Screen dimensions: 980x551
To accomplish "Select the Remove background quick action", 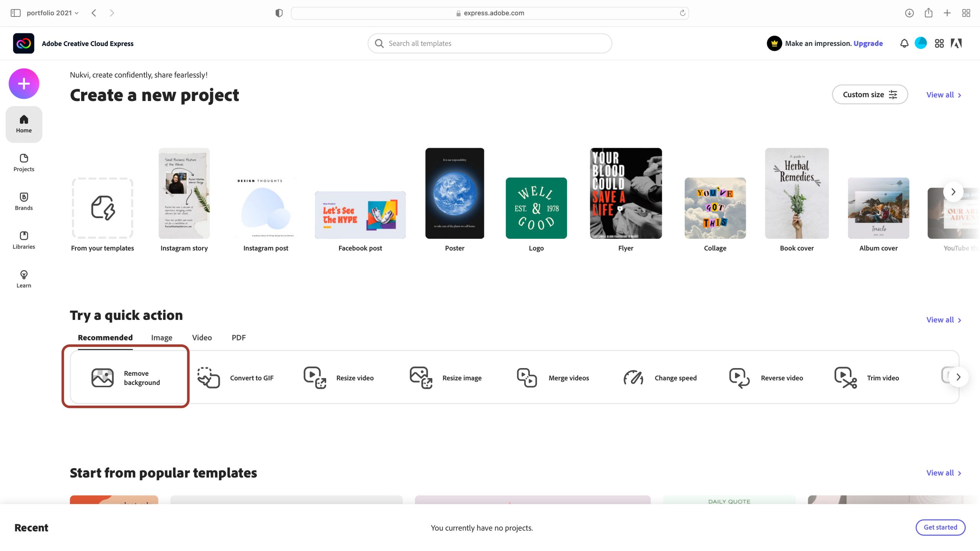I will (126, 378).
